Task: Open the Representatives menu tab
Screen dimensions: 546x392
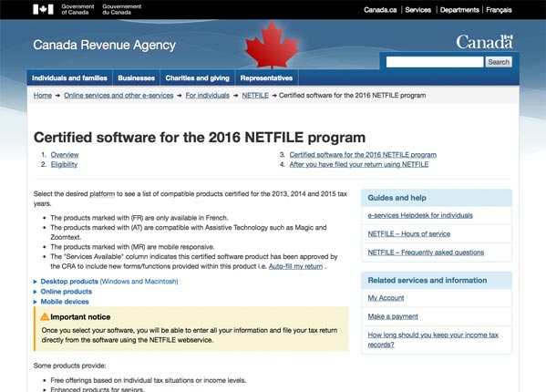Action: pyautogui.click(x=266, y=78)
